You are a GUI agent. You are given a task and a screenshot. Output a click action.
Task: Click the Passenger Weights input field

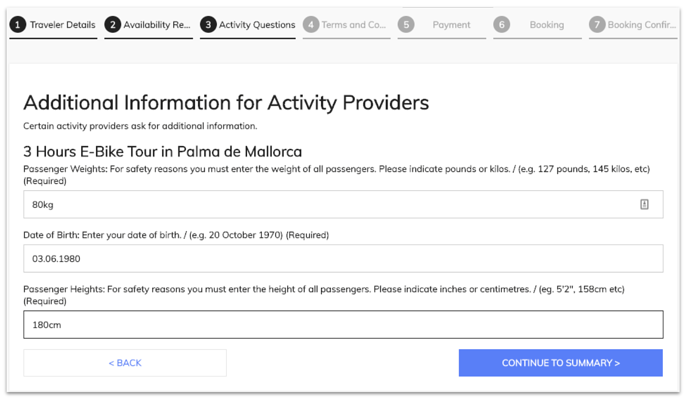pos(343,204)
